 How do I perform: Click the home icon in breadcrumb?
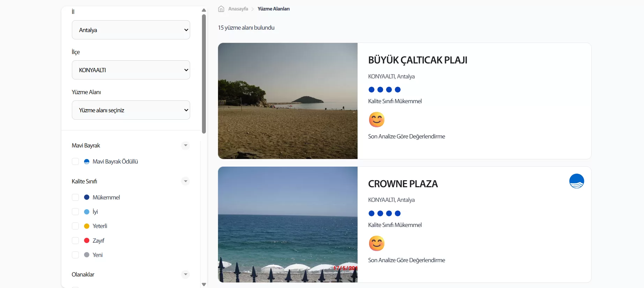coord(221,9)
